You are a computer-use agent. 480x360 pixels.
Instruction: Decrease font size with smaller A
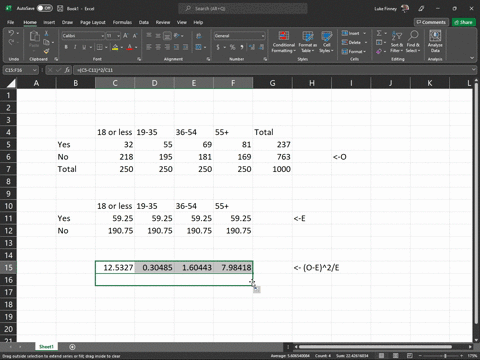click(135, 36)
